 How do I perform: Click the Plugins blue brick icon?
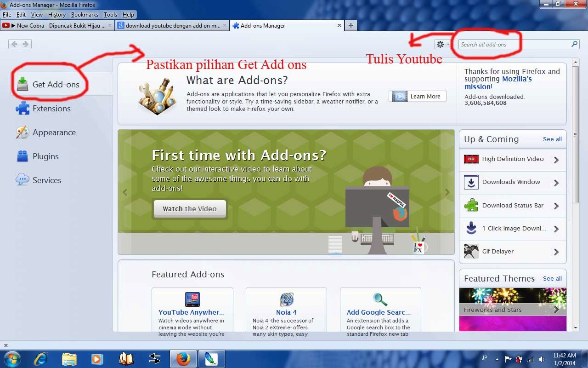pyautogui.click(x=23, y=156)
